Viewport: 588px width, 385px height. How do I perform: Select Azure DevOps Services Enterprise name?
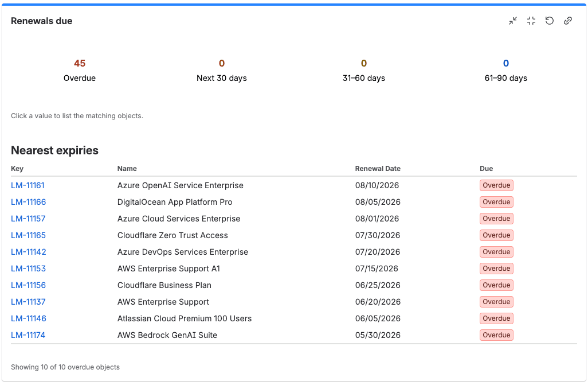coord(183,252)
